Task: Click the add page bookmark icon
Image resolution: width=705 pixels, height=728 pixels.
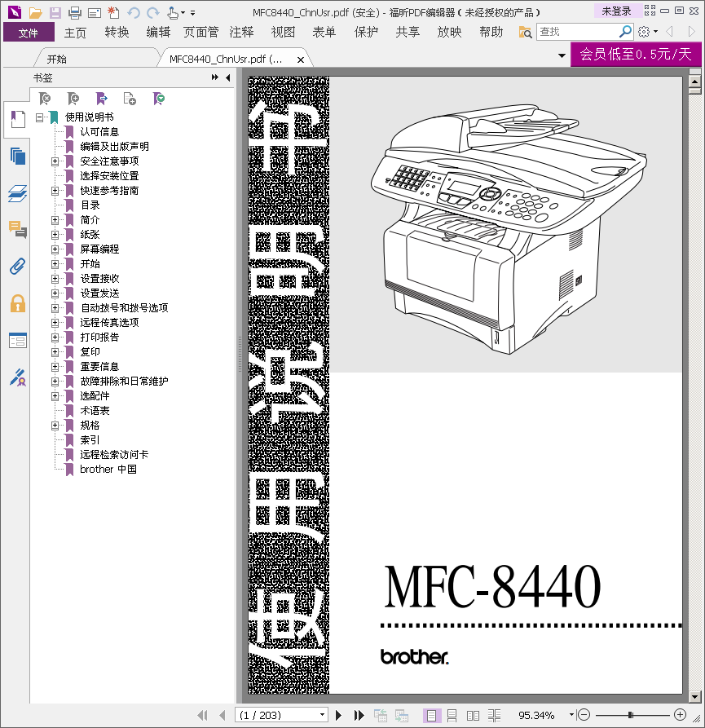Action: click(130, 99)
